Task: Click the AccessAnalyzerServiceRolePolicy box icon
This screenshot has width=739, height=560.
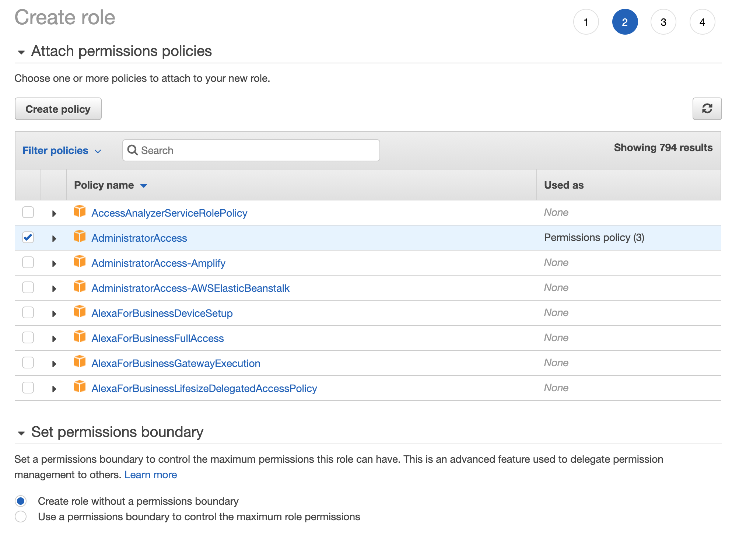Action: tap(79, 211)
